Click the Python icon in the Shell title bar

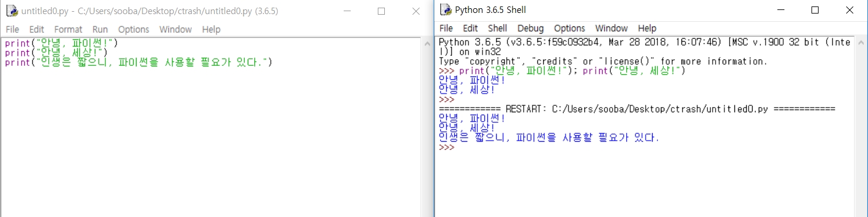445,9
